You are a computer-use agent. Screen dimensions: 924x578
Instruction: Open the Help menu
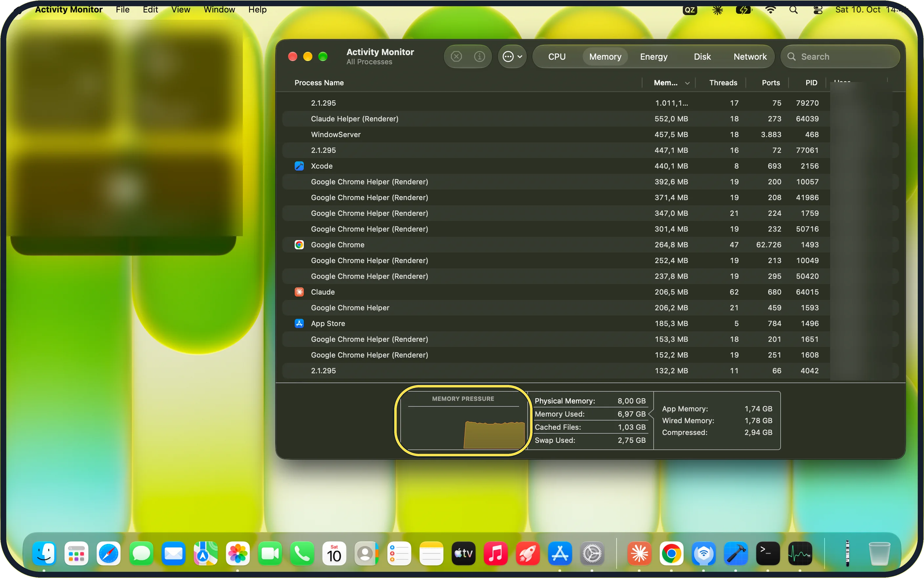[257, 10]
